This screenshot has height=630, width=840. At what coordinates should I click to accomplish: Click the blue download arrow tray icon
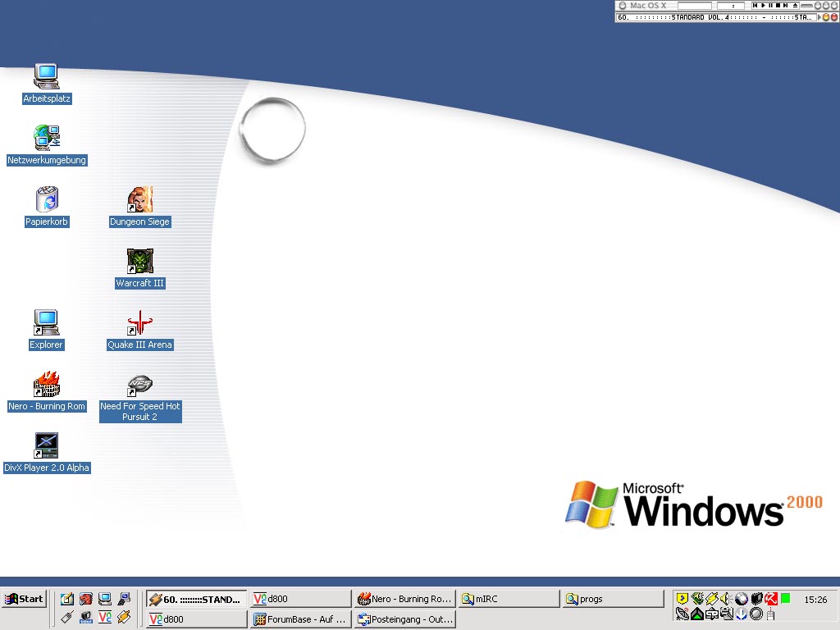pos(742,614)
